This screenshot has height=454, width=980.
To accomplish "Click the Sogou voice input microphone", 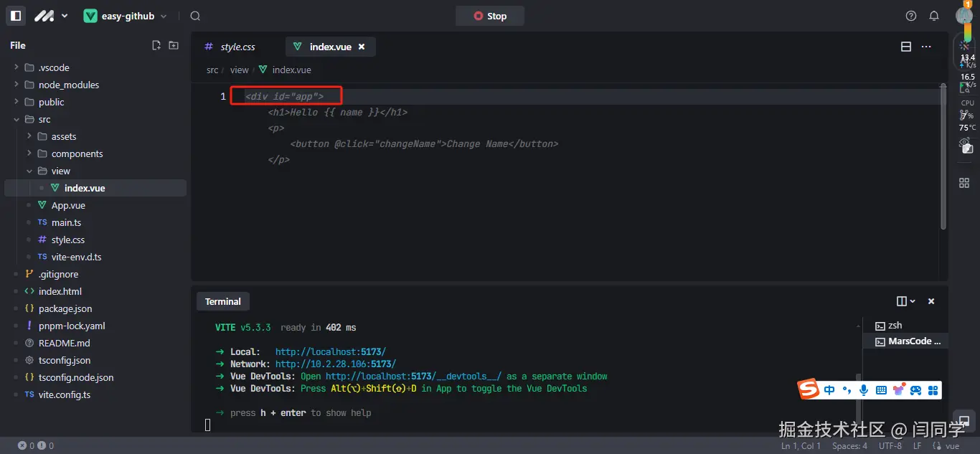I will 864,390.
